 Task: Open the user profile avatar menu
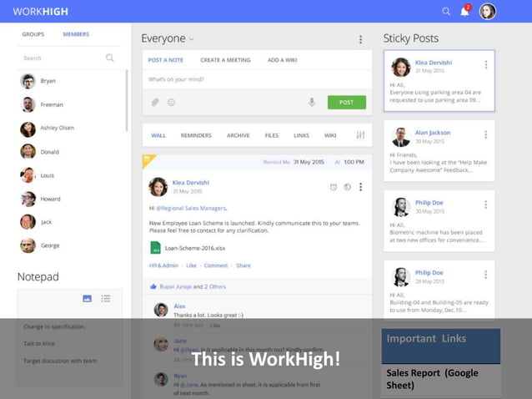click(488, 11)
